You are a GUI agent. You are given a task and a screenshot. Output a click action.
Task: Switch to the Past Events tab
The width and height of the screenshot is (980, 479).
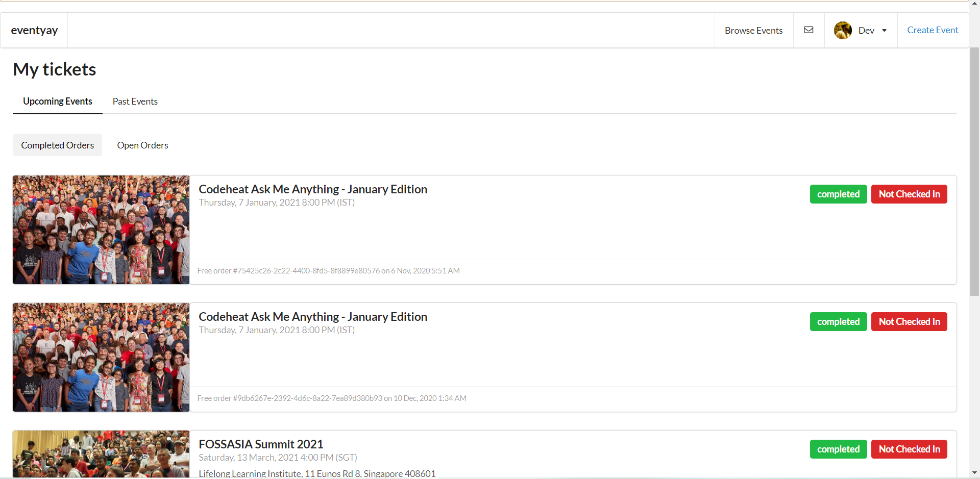tap(135, 101)
